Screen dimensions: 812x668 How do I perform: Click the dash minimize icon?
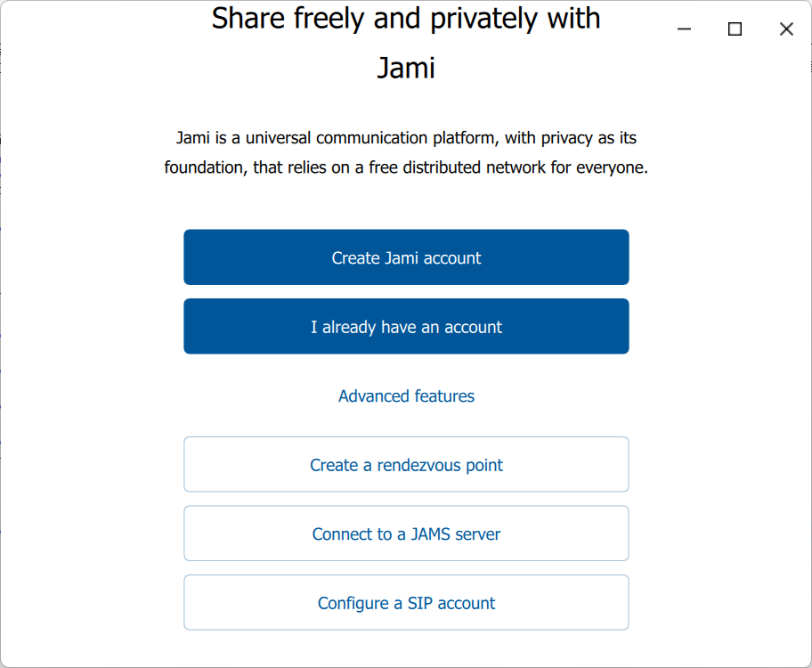684,29
